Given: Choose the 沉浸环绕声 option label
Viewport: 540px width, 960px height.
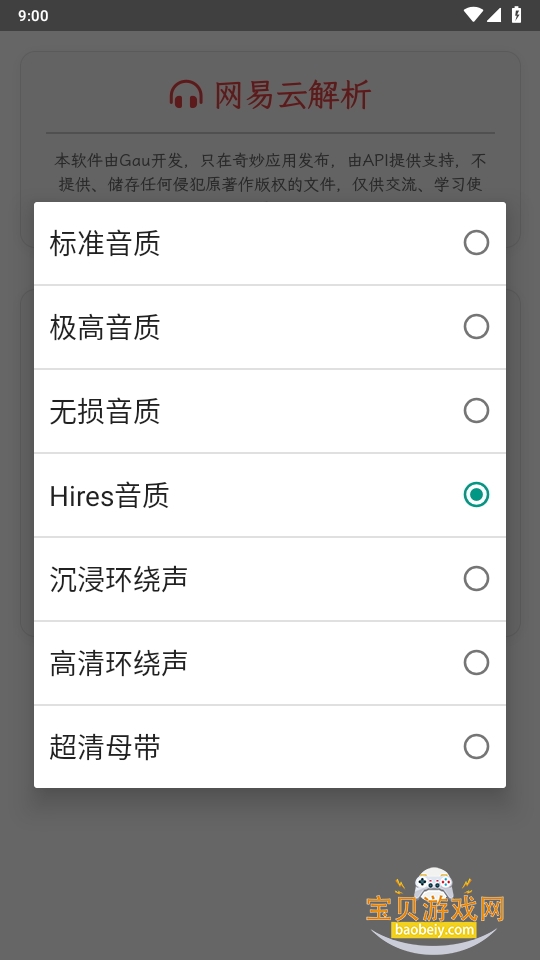Looking at the screenshot, I should coord(118,579).
